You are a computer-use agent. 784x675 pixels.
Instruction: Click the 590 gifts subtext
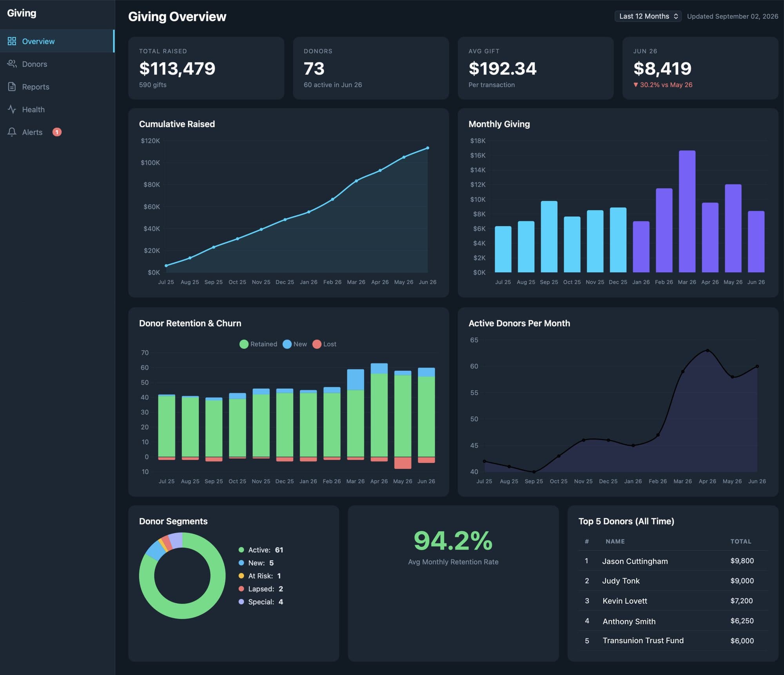click(153, 85)
